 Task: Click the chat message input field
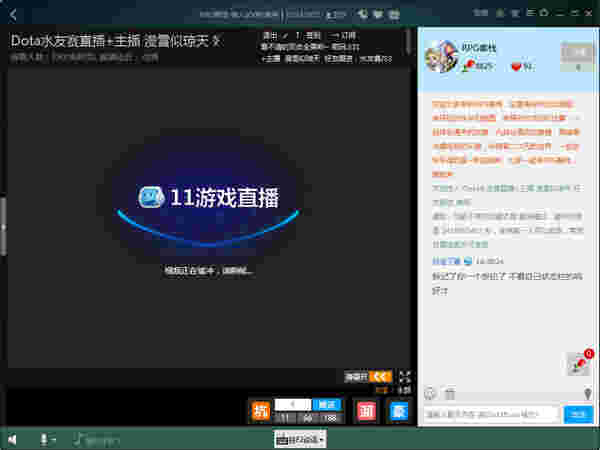[491, 414]
